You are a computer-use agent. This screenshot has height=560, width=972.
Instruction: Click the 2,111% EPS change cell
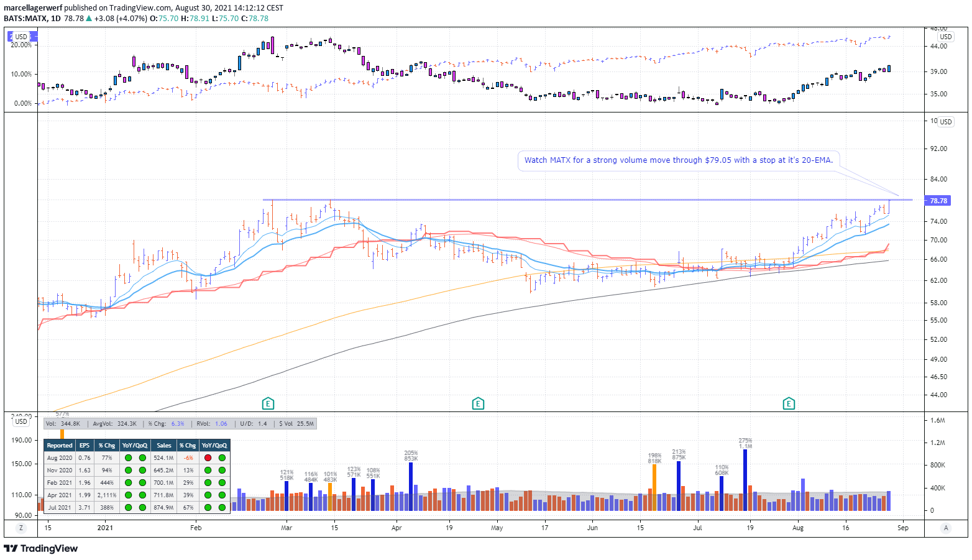107,495
